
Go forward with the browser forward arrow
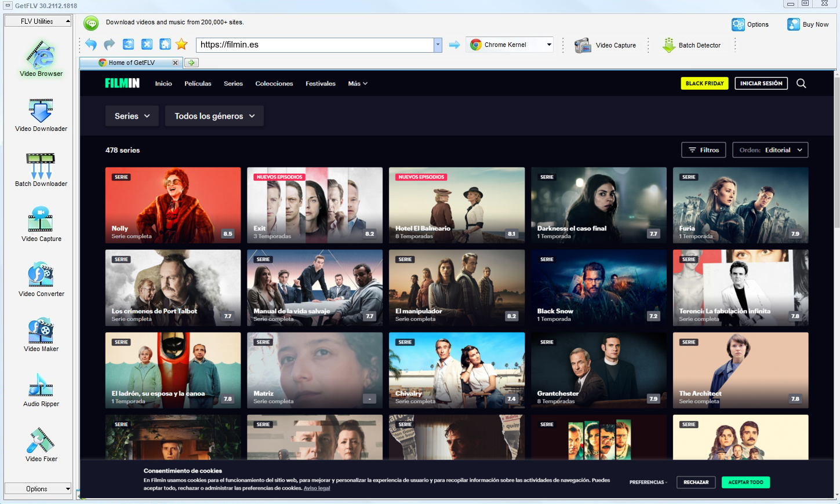click(110, 45)
